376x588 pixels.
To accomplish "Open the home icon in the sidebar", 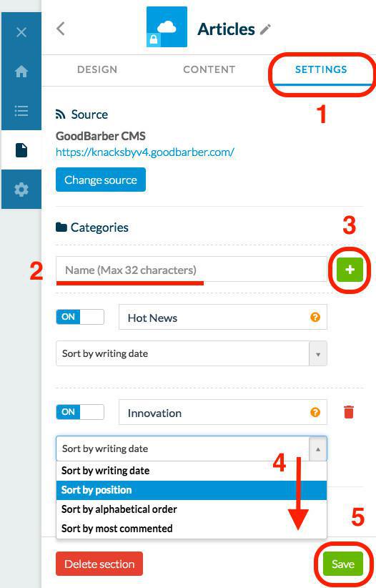I will coord(21,72).
